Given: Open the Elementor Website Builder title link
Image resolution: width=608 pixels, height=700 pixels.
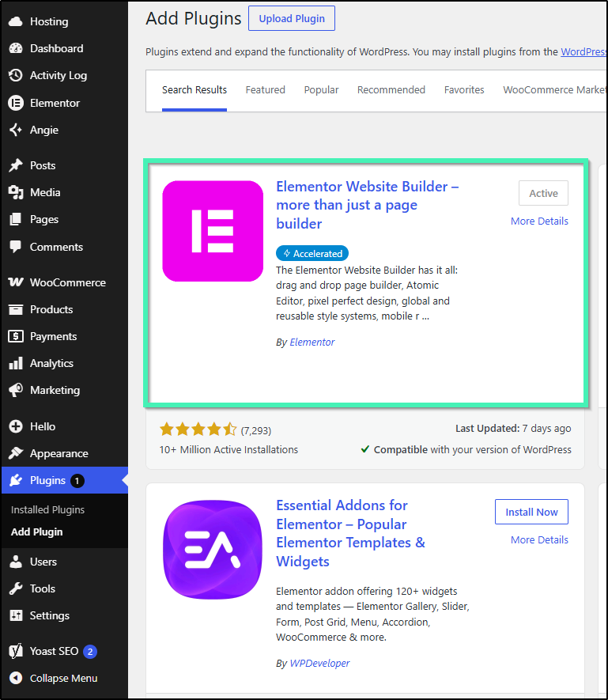Looking at the screenshot, I should [367, 205].
